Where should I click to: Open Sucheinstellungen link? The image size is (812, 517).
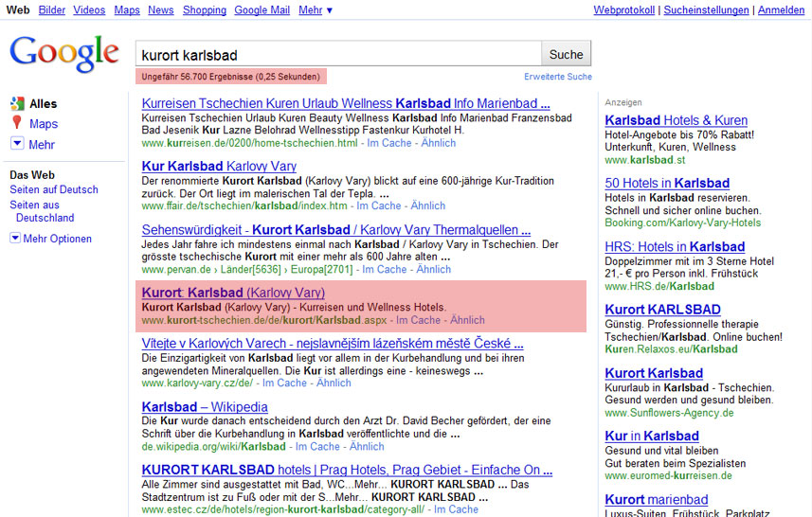coord(707,9)
